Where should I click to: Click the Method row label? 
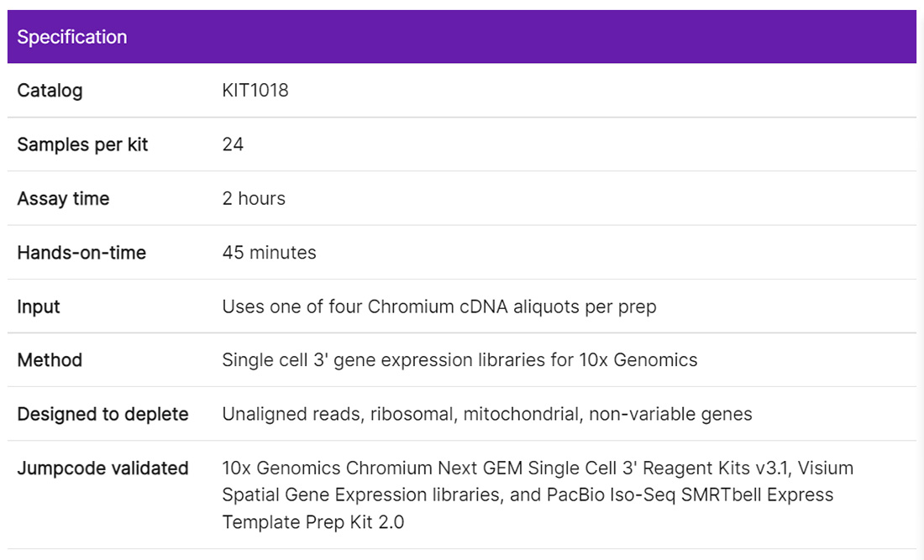tap(50, 360)
